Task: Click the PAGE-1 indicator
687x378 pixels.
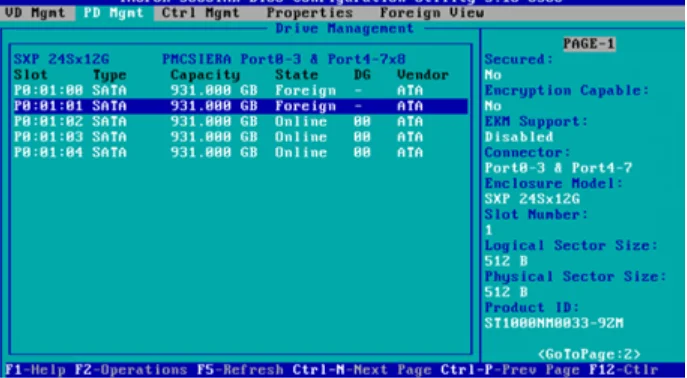Action: coord(589,44)
